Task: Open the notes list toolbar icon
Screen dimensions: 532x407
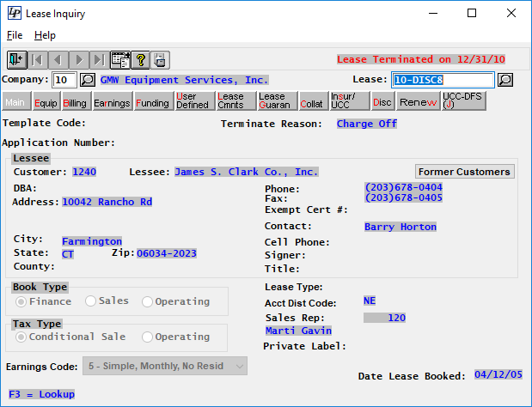Action: point(120,60)
